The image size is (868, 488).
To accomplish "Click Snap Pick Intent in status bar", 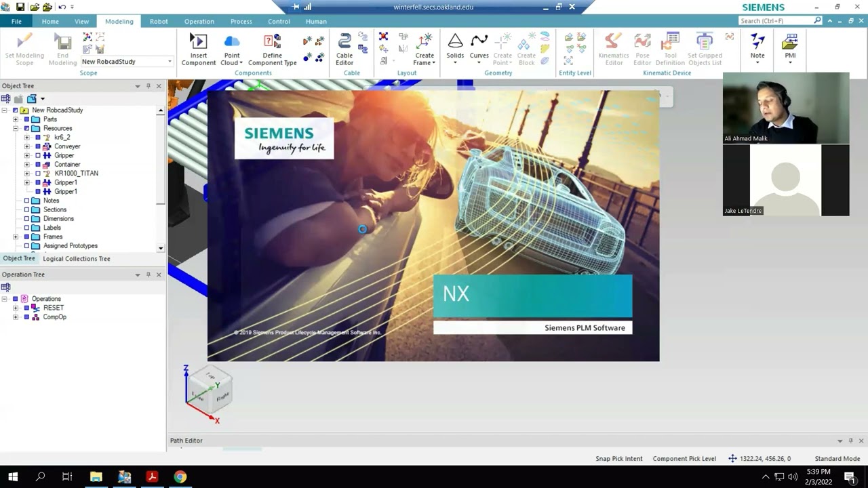I will click(619, 459).
